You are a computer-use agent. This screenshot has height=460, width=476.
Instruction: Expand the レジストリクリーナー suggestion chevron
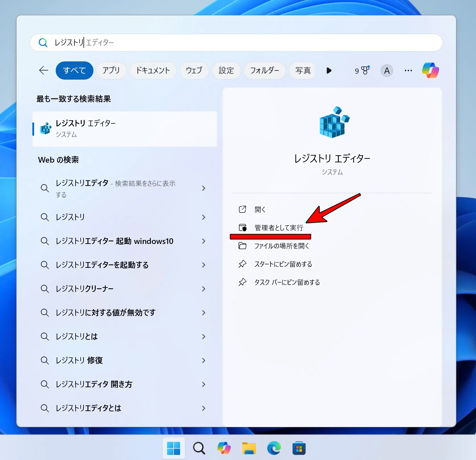pos(204,289)
